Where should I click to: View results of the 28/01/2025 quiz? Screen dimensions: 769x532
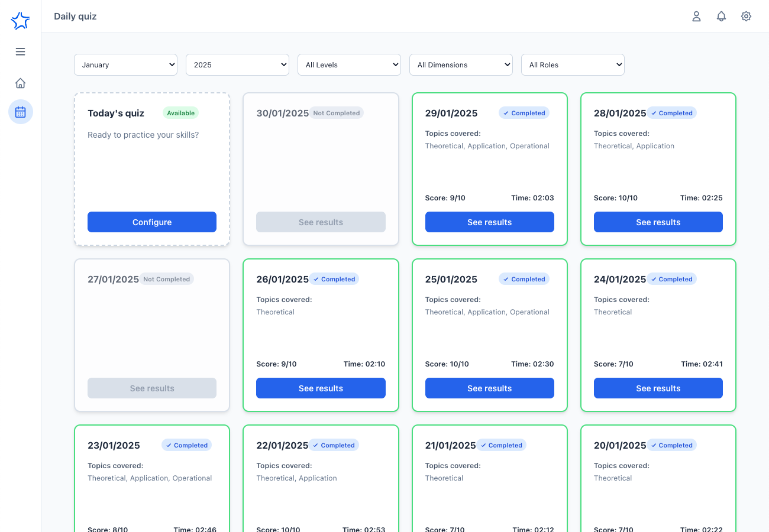click(x=658, y=222)
